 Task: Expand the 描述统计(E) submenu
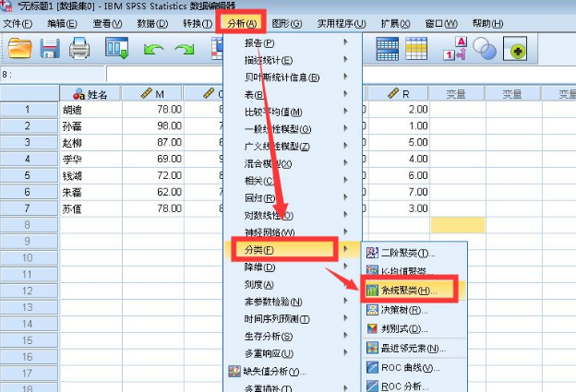[x=293, y=60]
